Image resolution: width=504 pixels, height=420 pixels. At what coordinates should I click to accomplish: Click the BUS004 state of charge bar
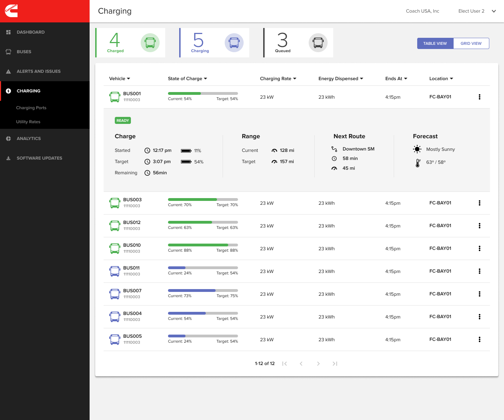point(203,313)
